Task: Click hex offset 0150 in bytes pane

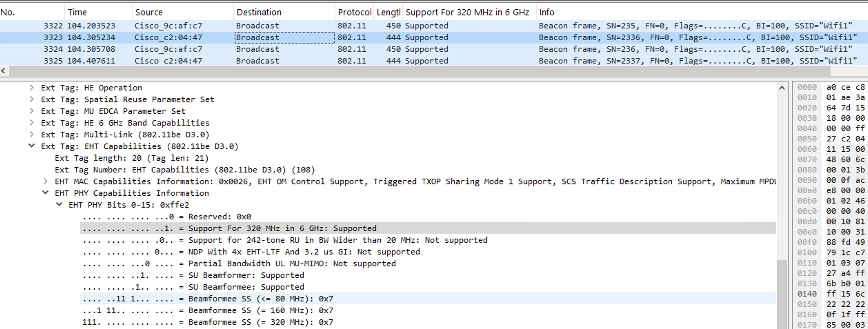Action: 807,304
